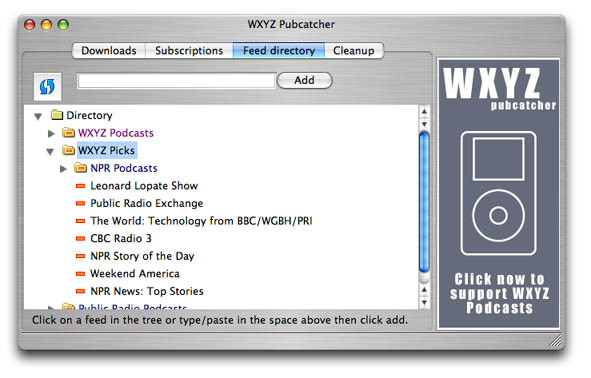Expand the WXYZ Podcasts folder

51,133
